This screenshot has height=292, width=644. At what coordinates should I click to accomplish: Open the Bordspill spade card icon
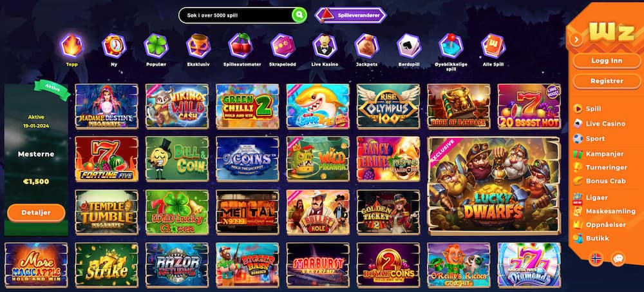[x=409, y=45]
